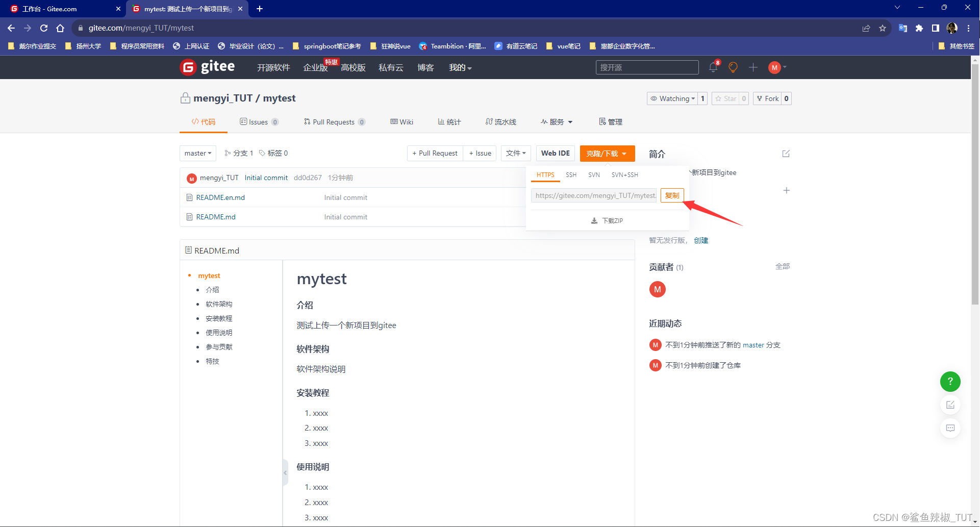Click the 开源软件 nav item
The height and width of the screenshot is (527, 980).
pos(273,67)
